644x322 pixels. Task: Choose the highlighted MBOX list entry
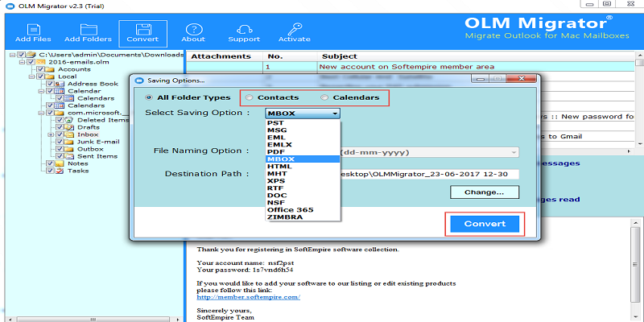[x=303, y=159]
